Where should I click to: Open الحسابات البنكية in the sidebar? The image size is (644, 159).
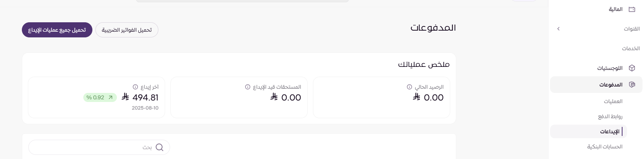pyautogui.click(x=605, y=147)
